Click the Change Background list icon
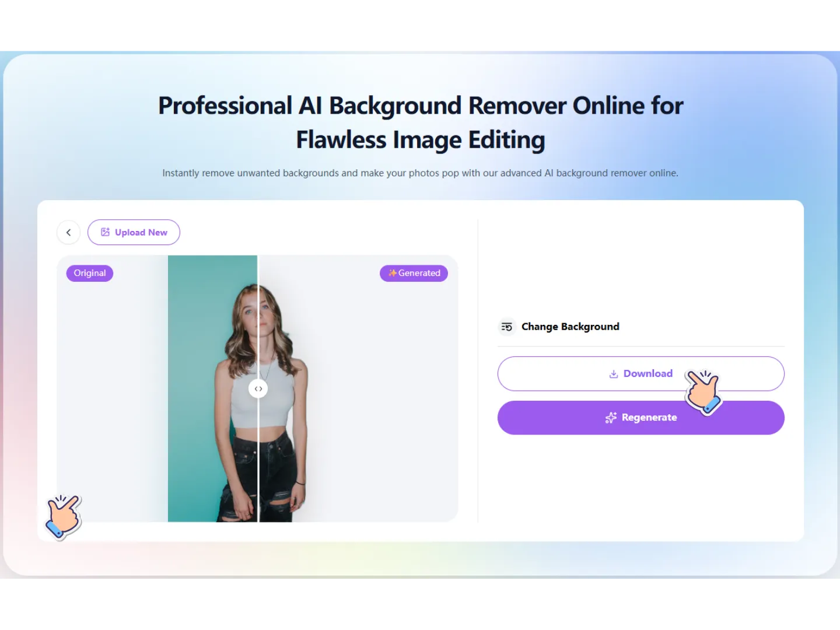Image resolution: width=840 pixels, height=630 pixels. click(506, 327)
